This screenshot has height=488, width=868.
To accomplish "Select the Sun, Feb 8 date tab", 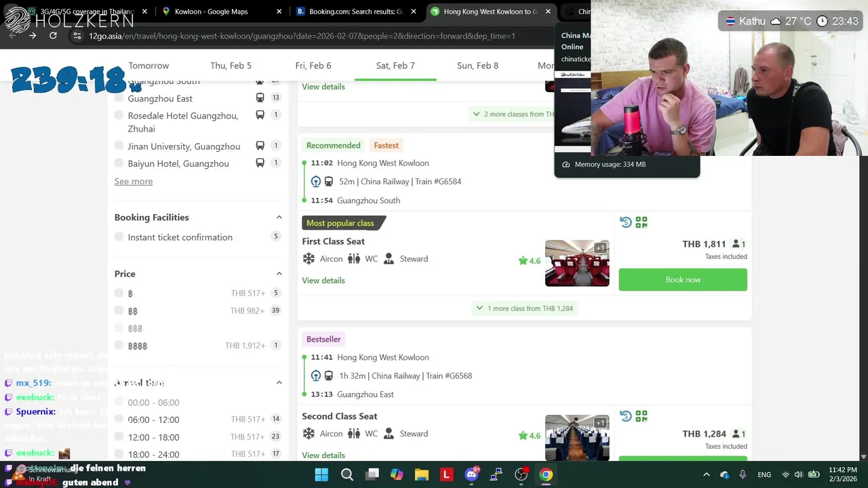I will 477,65.
